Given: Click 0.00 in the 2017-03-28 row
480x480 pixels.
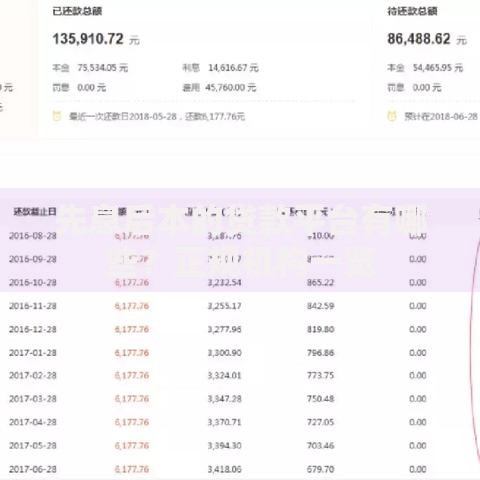Looking at the screenshot, I should point(418,399).
